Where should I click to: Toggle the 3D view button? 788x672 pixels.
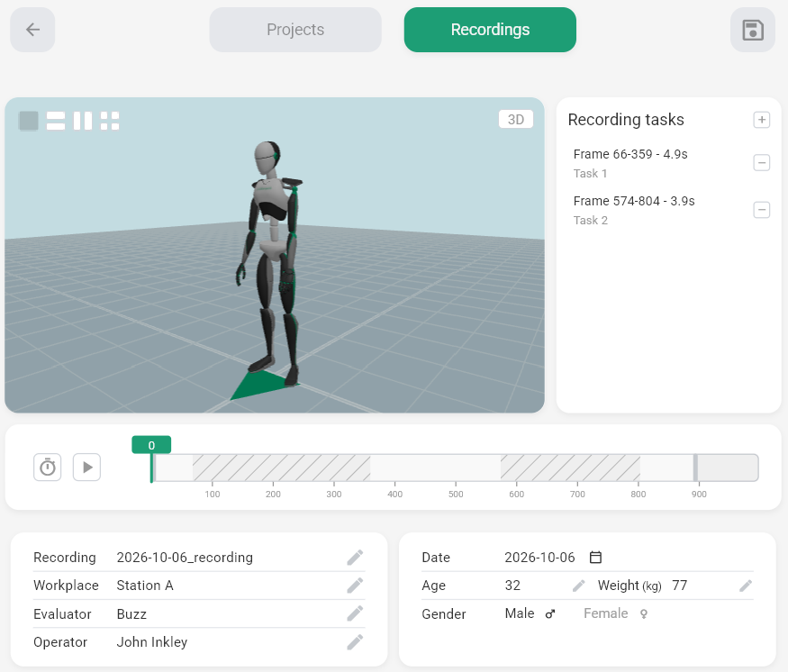[x=516, y=119]
